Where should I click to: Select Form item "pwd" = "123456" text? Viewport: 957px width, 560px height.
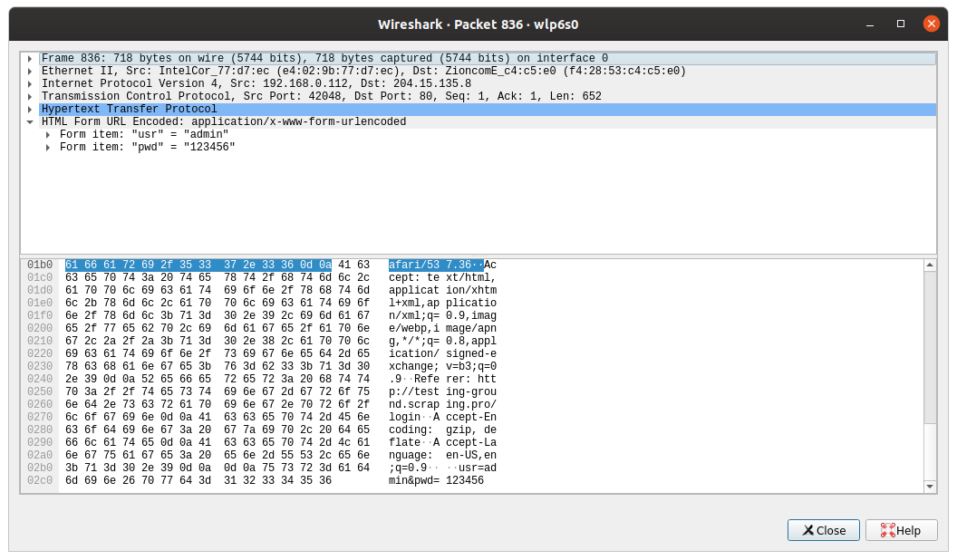147,147
